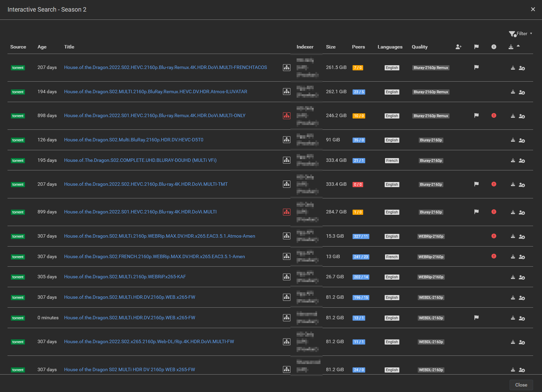Click the Close button at bottom
The height and width of the screenshot is (392, 542).
[521, 385]
